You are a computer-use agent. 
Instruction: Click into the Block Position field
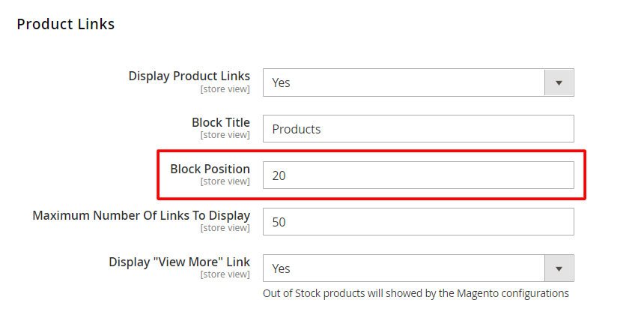418,175
